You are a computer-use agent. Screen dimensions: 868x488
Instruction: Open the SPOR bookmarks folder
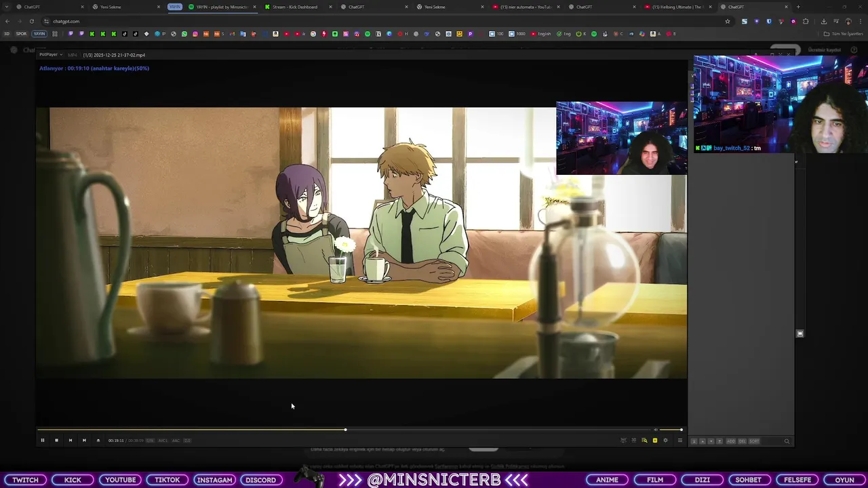coord(21,33)
